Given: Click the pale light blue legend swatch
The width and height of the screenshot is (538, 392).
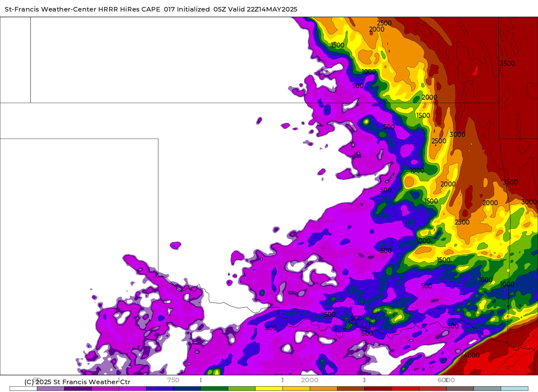Looking at the screenshot, I should click(x=514, y=389).
